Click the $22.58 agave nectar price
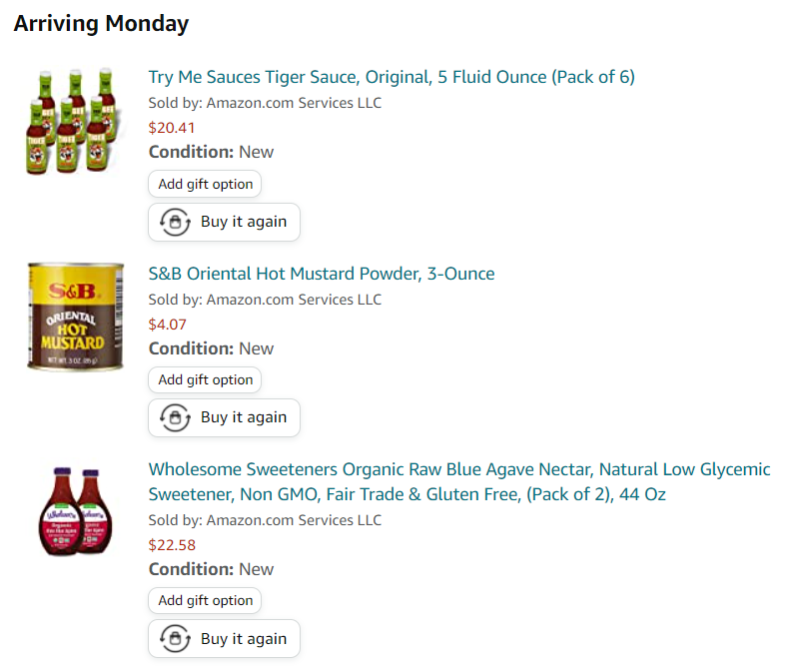Image resolution: width=798 pixels, height=672 pixels. [172, 545]
